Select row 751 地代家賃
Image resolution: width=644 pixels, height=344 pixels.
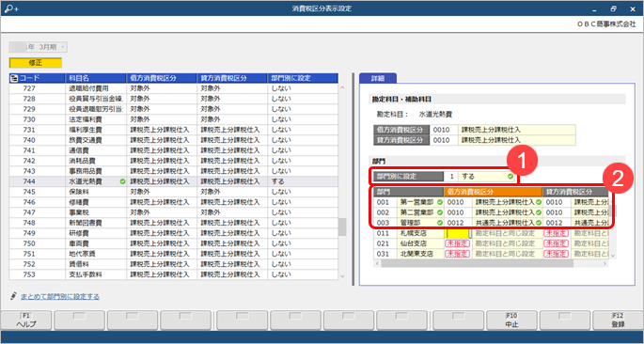[x=173, y=253]
